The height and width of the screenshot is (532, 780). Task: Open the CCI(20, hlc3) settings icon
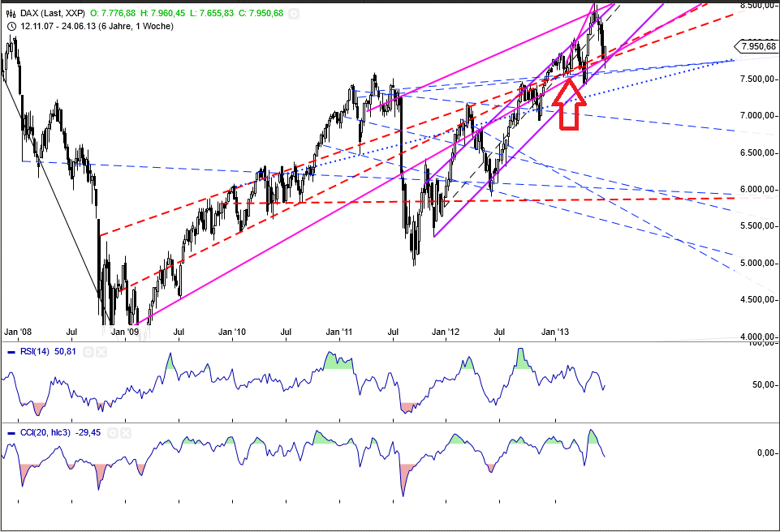[112, 432]
